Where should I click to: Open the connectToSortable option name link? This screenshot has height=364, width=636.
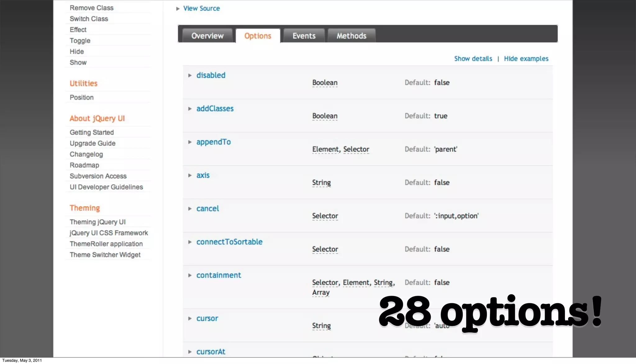click(x=229, y=242)
